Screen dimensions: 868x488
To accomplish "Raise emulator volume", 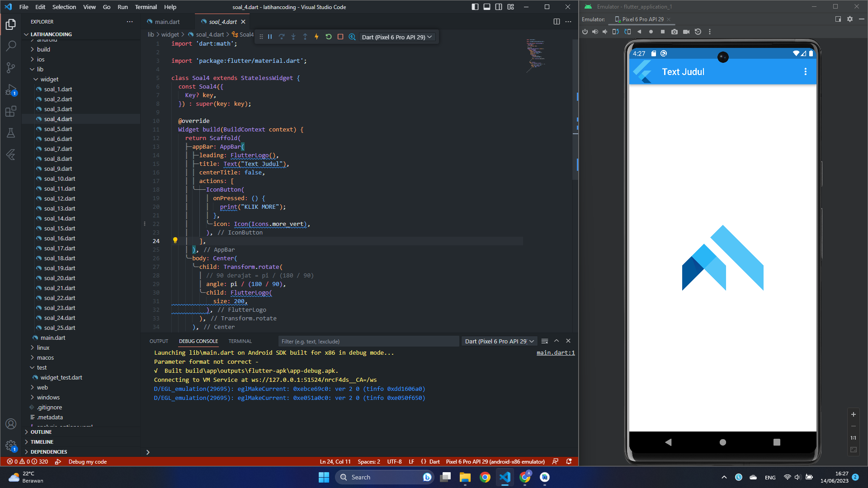I will coord(595,32).
